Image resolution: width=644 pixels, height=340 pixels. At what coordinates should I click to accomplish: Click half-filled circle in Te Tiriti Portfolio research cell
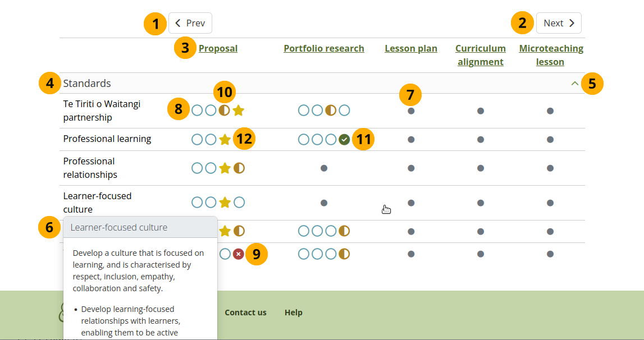point(331,111)
